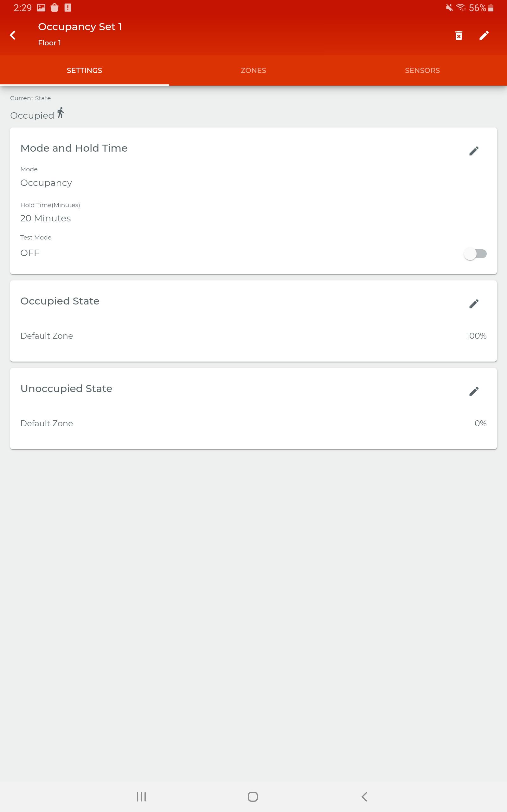Image resolution: width=507 pixels, height=812 pixels.
Task: Tap the Occupancy mode value
Action: [46, 183]
